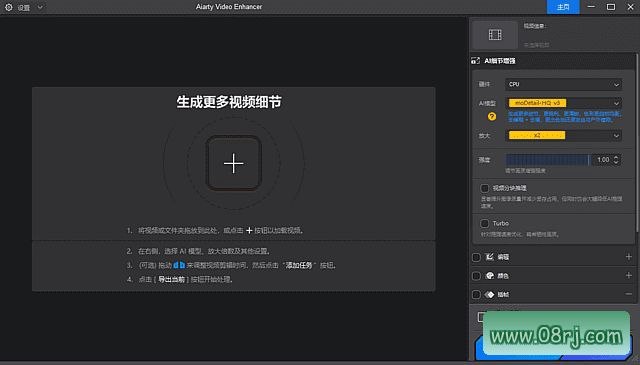
Task: Click the yellow question mark help icon
Action: click(492, 117)
